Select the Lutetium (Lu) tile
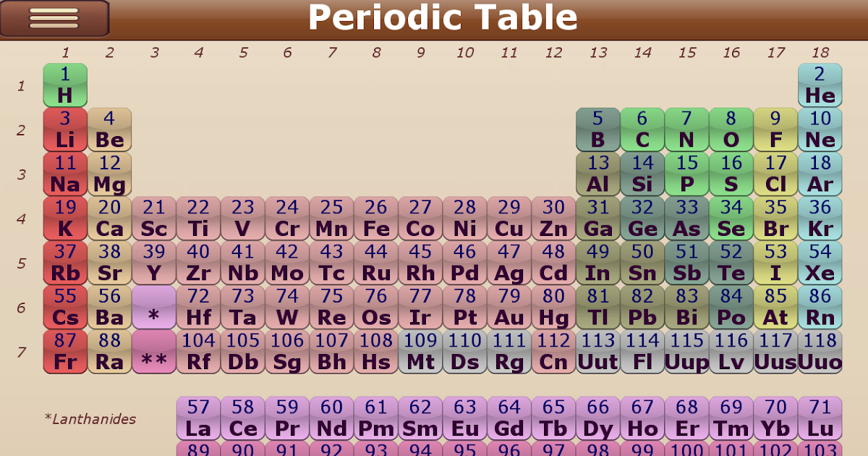This screenshot has height=456, width=868. pos(820,418)
